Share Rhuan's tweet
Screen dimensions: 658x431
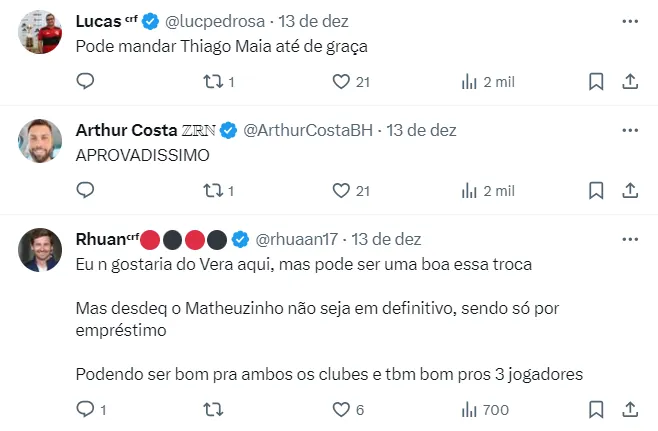630,409
